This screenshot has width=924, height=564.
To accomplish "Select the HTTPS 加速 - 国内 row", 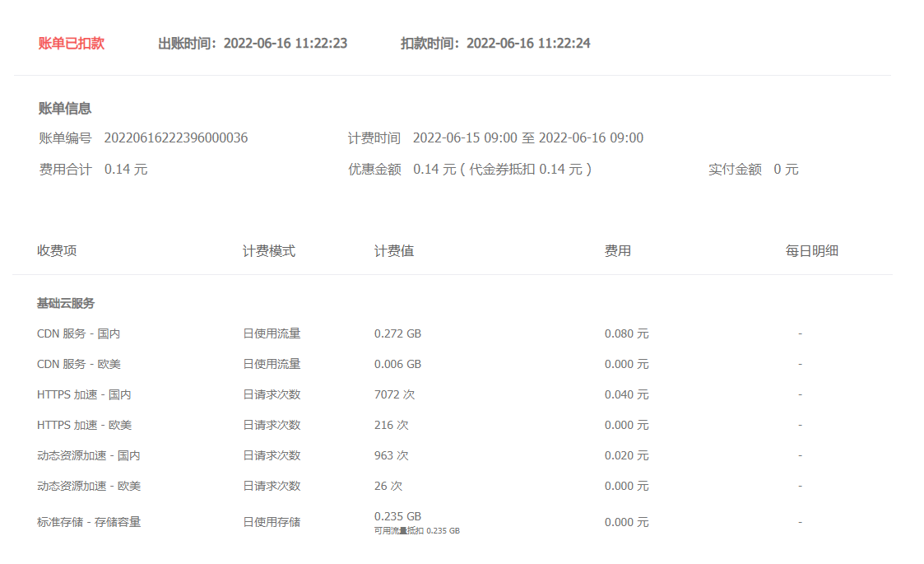I will (x=84, y=395).
